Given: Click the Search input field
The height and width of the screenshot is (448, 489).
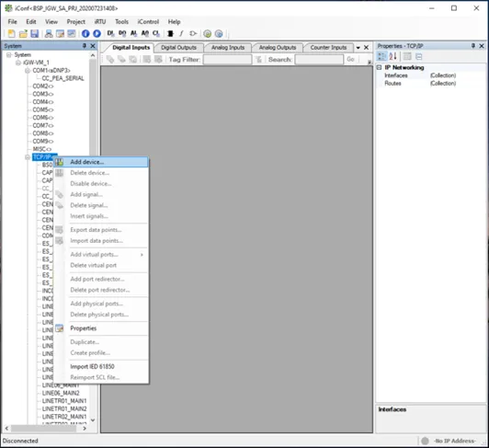Looking at the screenshot, I should point(319,59).
